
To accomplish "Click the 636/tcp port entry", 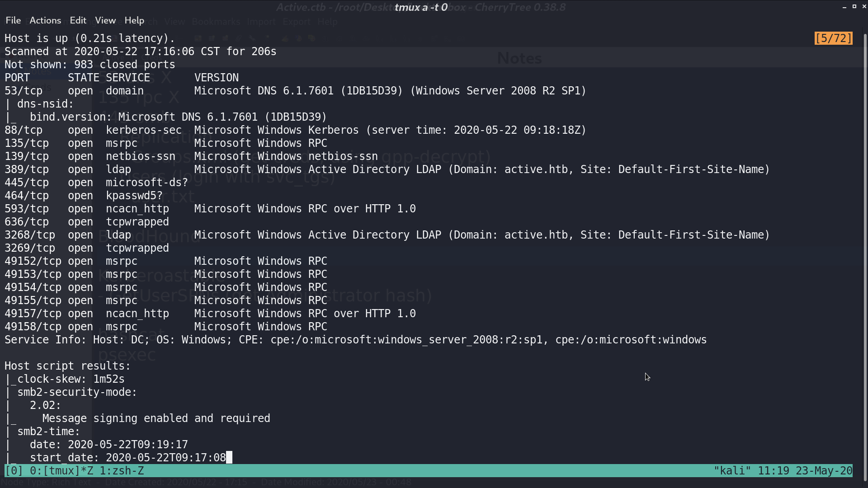I will click(x=27, y=222).
